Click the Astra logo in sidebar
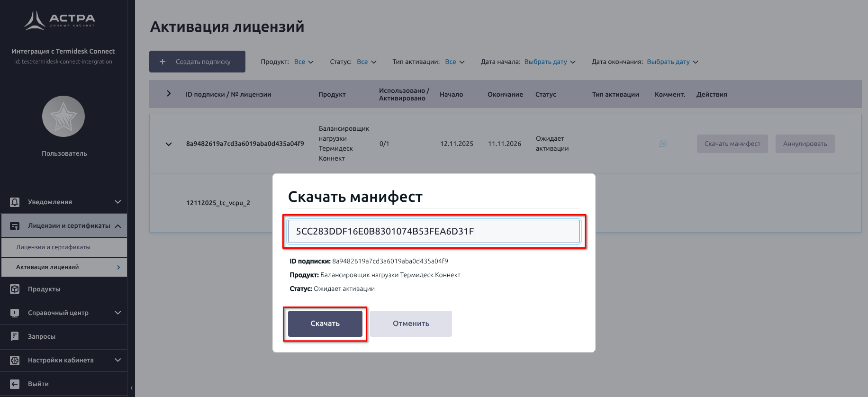 (60, 20)
